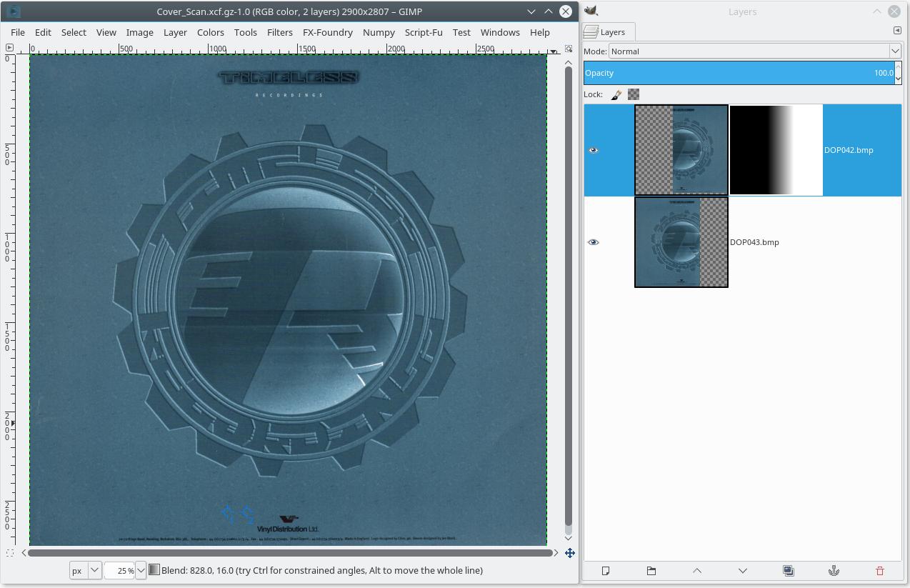Open the Layer menu
The height and width of the screenshot is (588, 910).
tap(175, 32)
